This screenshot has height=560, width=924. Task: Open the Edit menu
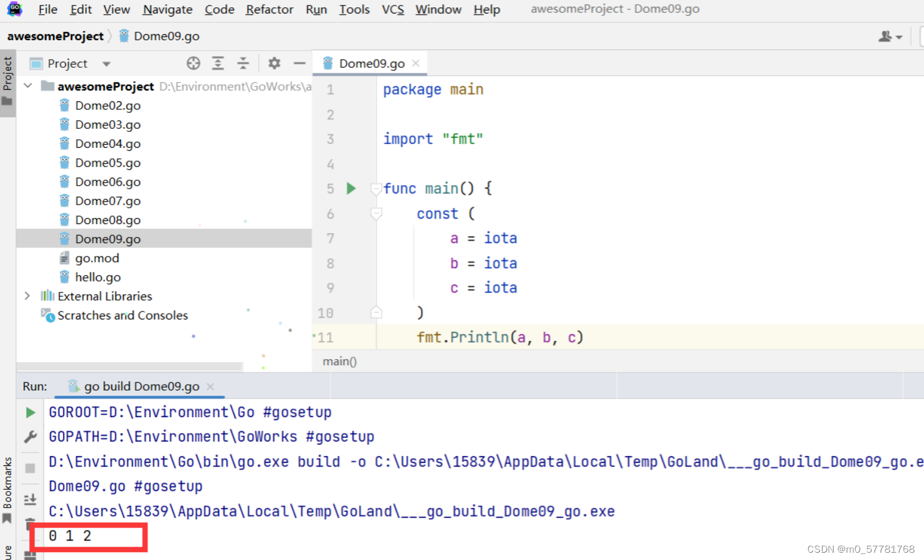pos(81,10)
